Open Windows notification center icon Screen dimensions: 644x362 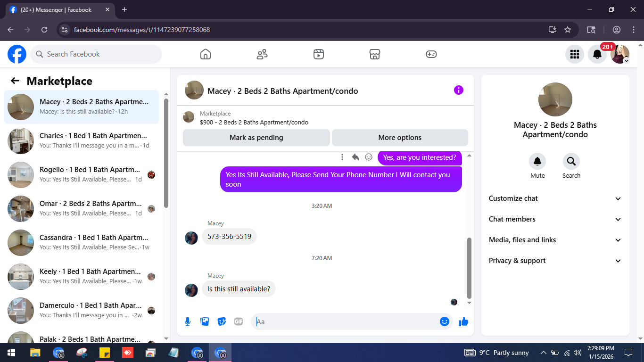click(x=628, y=353)
